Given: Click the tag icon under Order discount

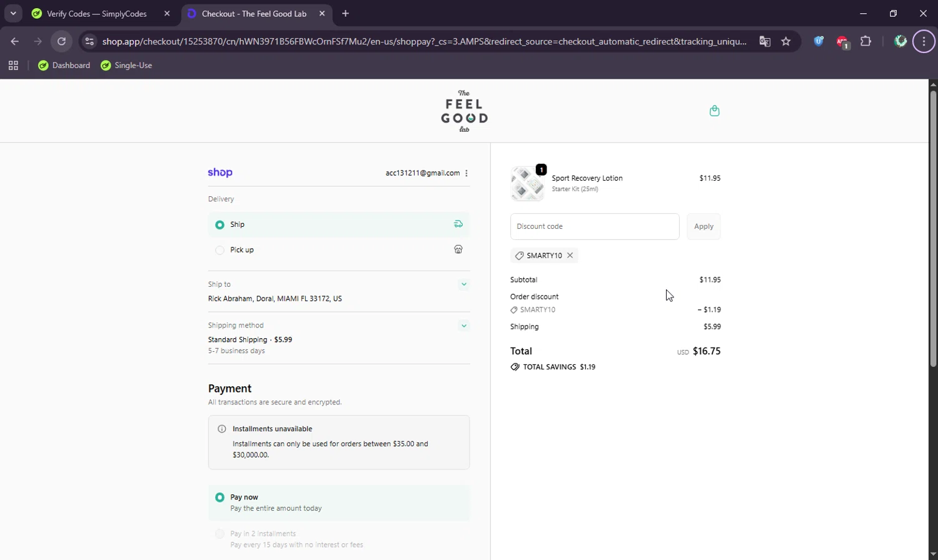Looking at the screenshot, I should click(514, 310).
